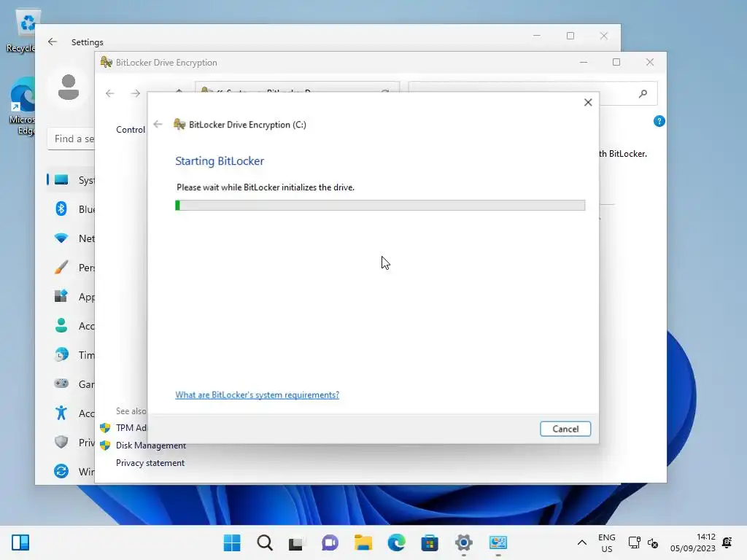747x560 pixels.
Task: Select Gaming controller icon in Settings
Action: [x=61, y=384]
